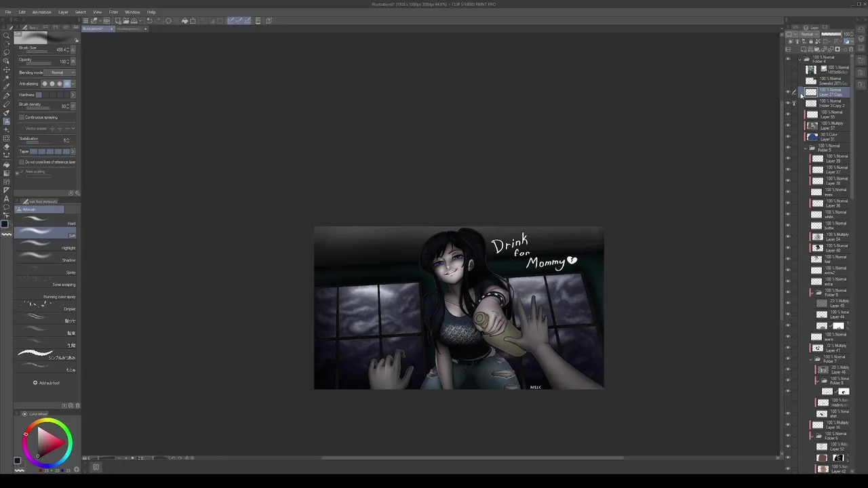The width and height of the screenshot is (868, 488).
Task: Click Add sub tool button
Action: coord(46,383)
